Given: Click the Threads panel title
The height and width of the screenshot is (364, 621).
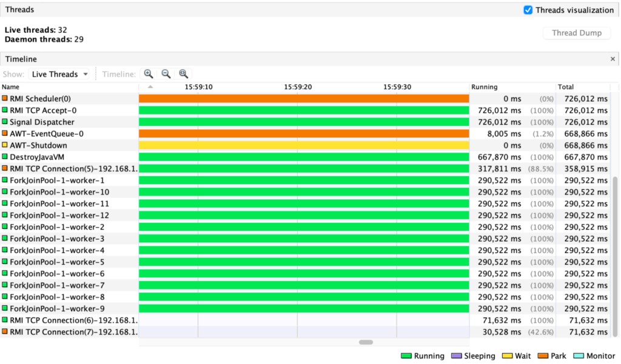Looking at the screenshot, I should coord(19,10).
